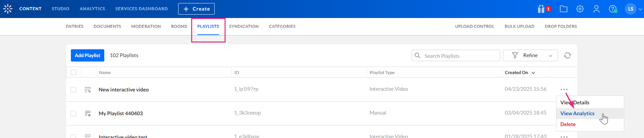Open the Upload Control tab
Image resolution: width=644 pixels, height=138 pixels.
(x=475, y=27)
